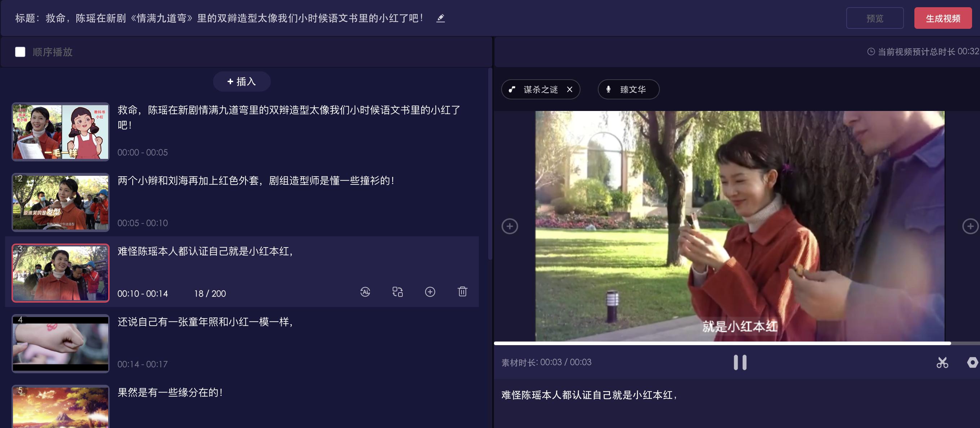The height and width of the screenshot is (428, 980).
Task: Edit clip 5 text 果然是有一些缘分在的
Action: (171, 392)
